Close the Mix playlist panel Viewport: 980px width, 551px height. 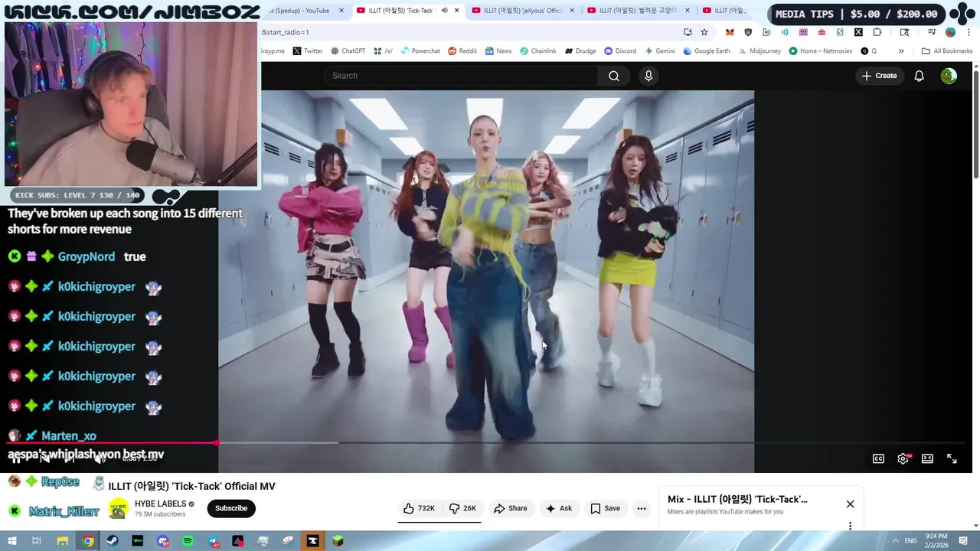click(850, 504)
